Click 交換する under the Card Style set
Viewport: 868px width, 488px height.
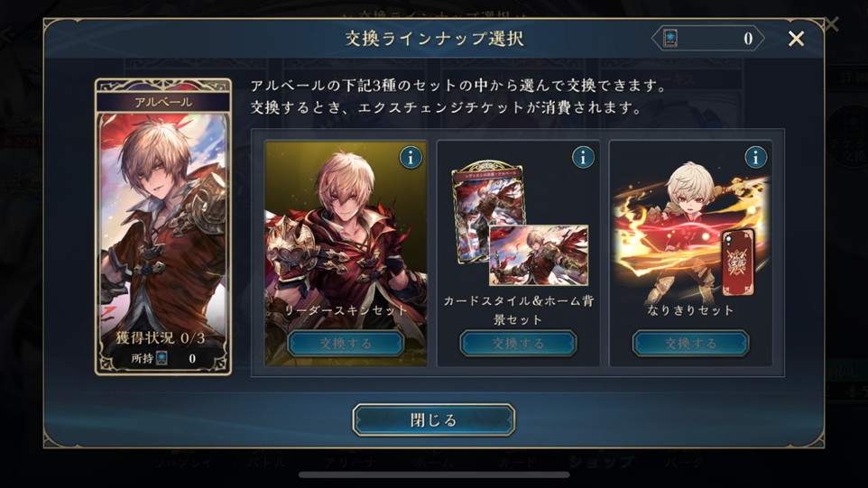518,344
